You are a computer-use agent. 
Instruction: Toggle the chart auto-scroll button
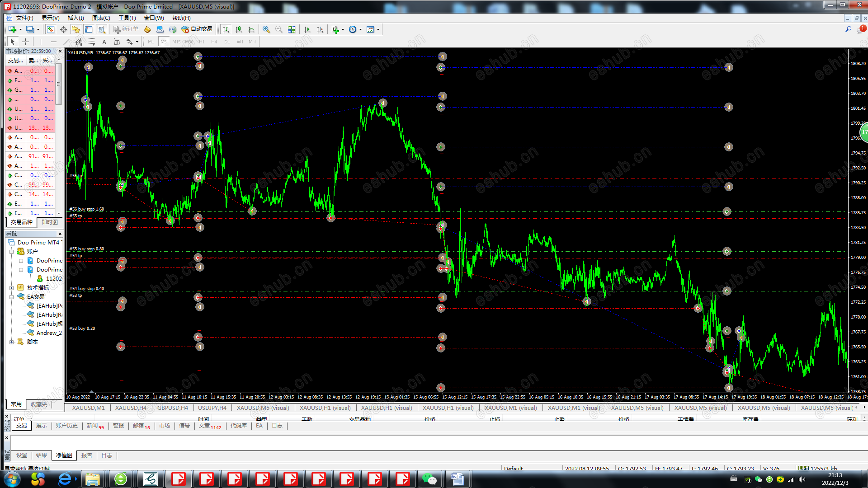click(x=307, y=29)
